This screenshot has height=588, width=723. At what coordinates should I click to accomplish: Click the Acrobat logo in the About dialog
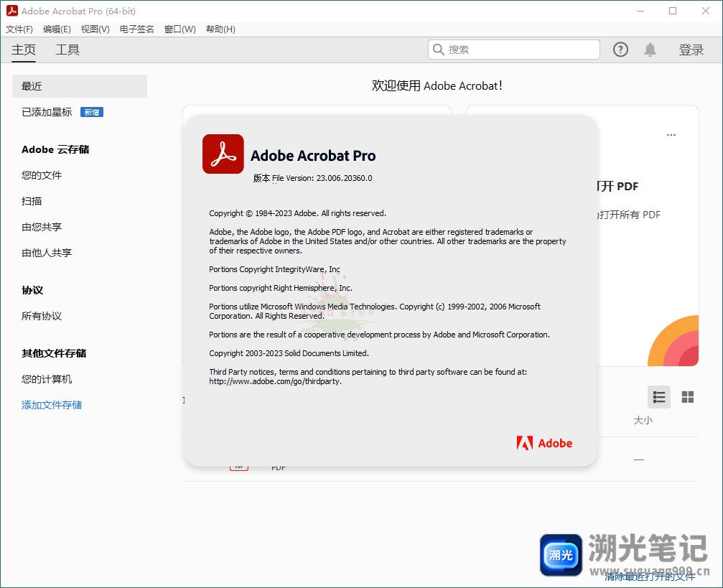pos(223,154)
